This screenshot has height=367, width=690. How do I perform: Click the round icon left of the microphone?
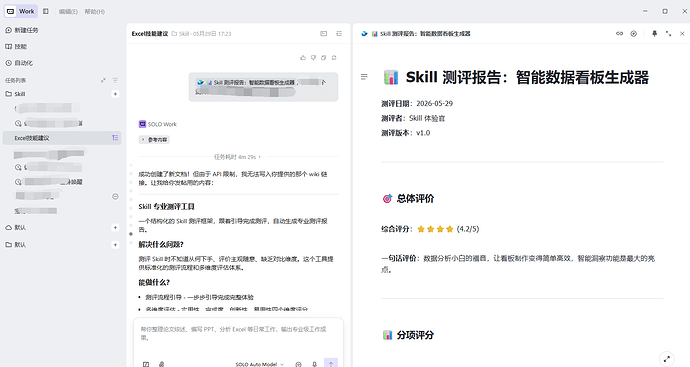(x=298, y=364)
